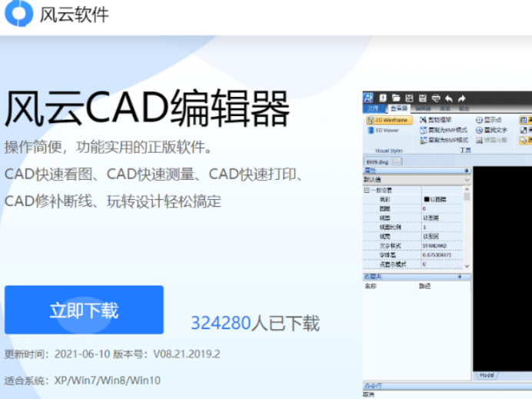This screenshot has height=399, width=532.
Task: Click the STANDARD text style value
Action: click(434, 246)
